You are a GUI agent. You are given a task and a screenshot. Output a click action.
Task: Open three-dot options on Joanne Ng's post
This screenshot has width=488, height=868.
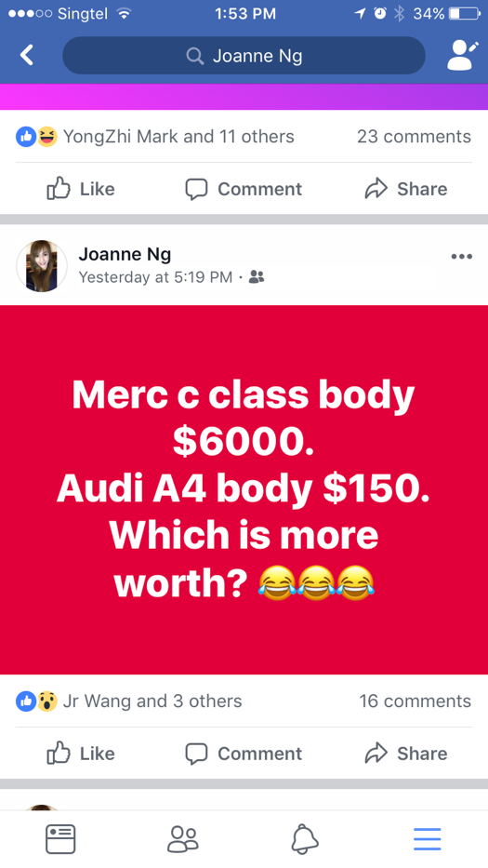tap(461, 256)
